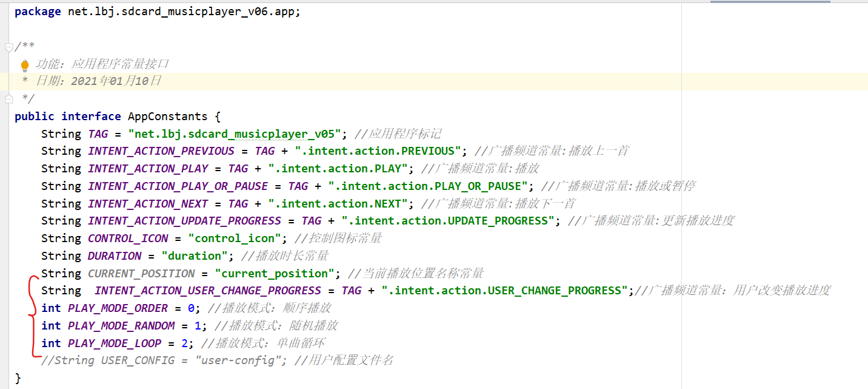Image resolution: width=868 pixels, height=389 pixels.
Task: Click the constant INTENT_ACTION_NEXT
Action: pyautogui.click(x=148, y=203)
